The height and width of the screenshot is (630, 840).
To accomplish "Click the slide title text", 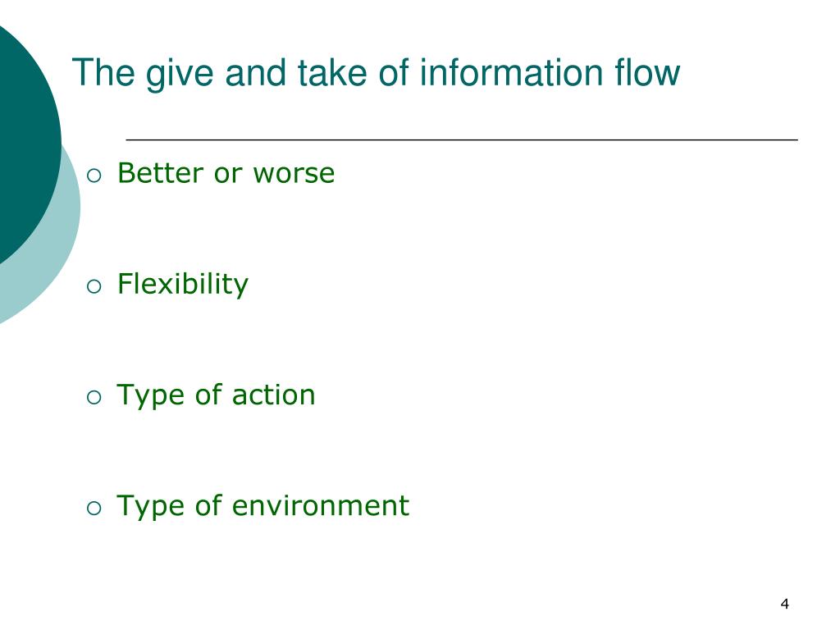I will [x=376, y=73].
